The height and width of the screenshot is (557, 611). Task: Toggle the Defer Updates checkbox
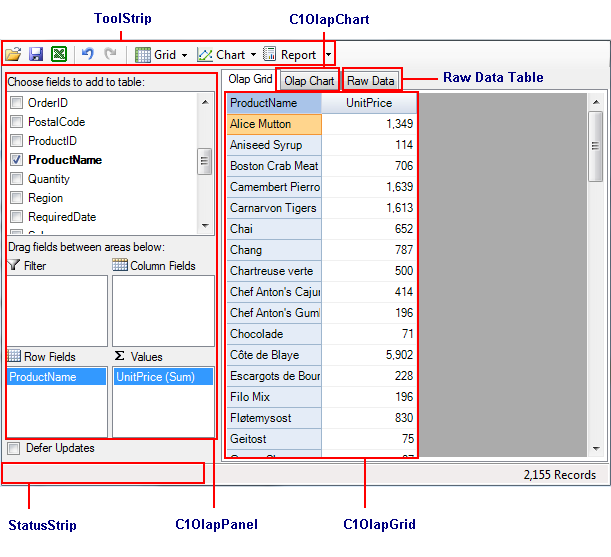point(14,448)
